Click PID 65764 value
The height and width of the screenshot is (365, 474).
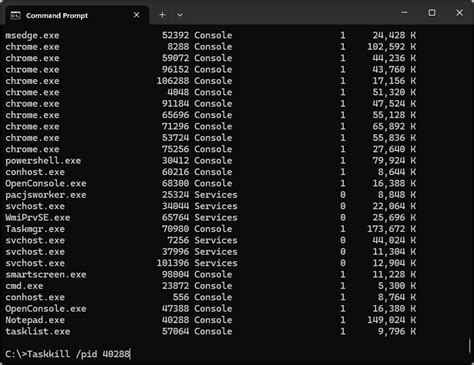pyautogui.click(x=175, y=218)
